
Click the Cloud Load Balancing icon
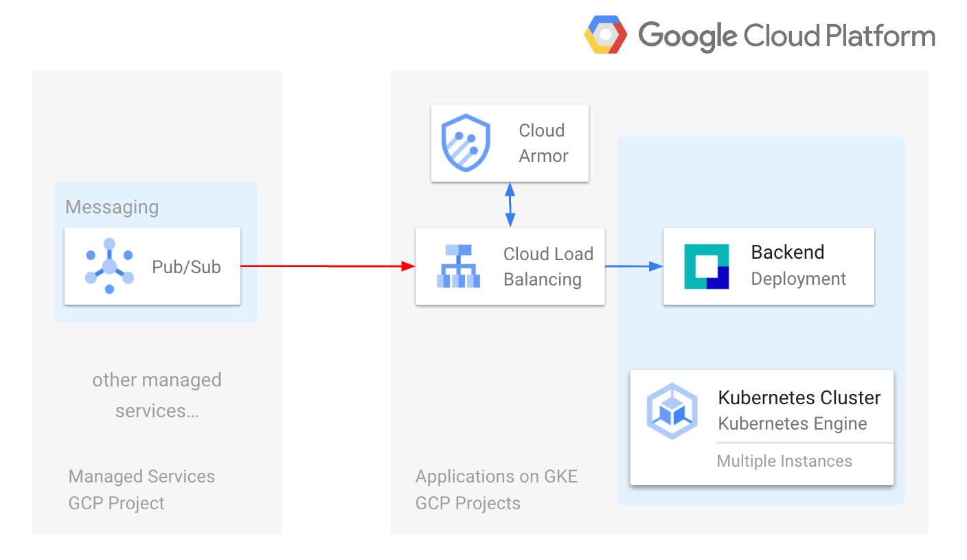(x=459, y=266)
